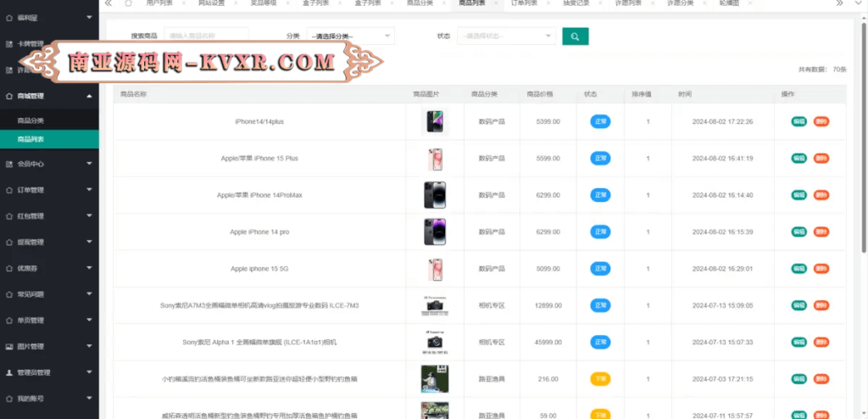Screen dimensions: 868x419
Task: Click 编辑 button for iPhone 15 Plus row
Action: coord(798,159)
